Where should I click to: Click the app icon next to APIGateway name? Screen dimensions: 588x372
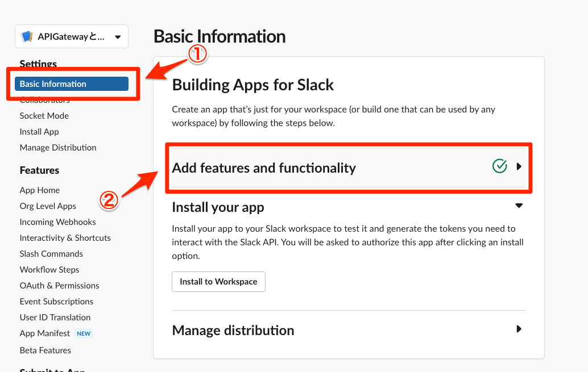tap(27, 37)
